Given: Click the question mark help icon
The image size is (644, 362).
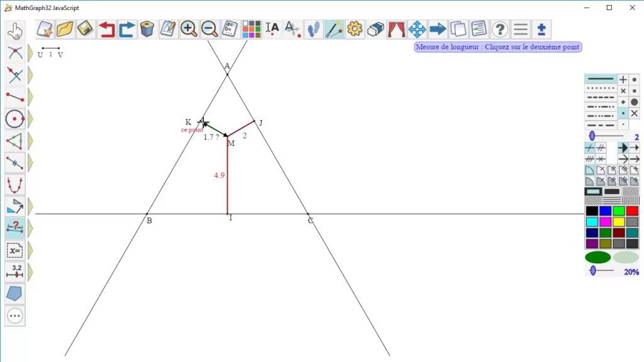Looking at the screenshot, I should coord(499,29).
